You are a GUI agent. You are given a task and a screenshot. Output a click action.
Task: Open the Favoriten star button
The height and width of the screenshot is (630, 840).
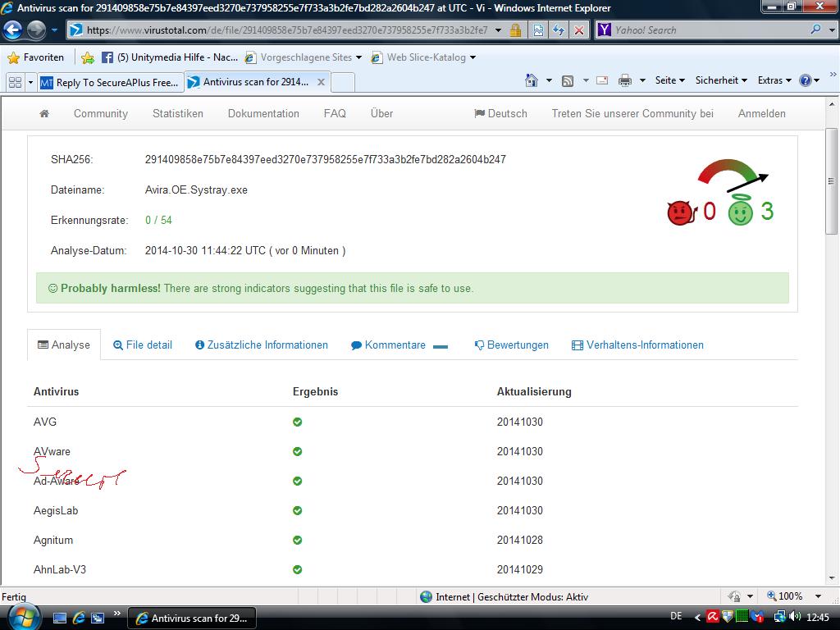coord(36,57)
